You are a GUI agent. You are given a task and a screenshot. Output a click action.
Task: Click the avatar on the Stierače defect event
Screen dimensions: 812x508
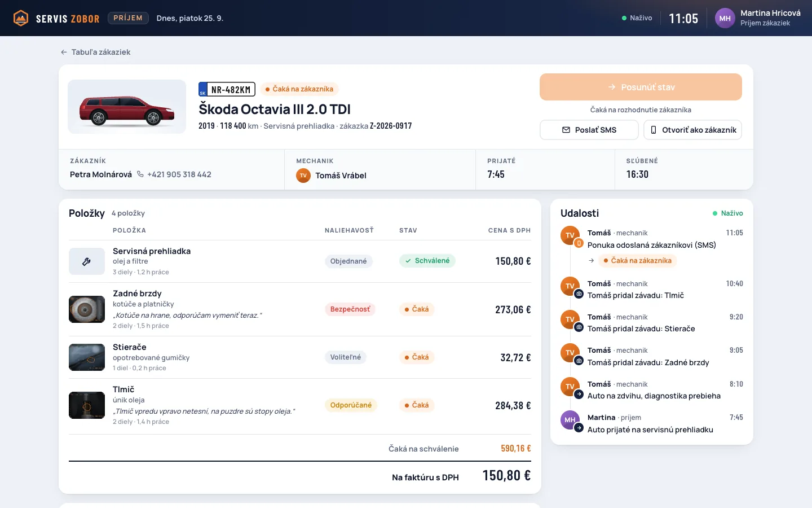570,319
